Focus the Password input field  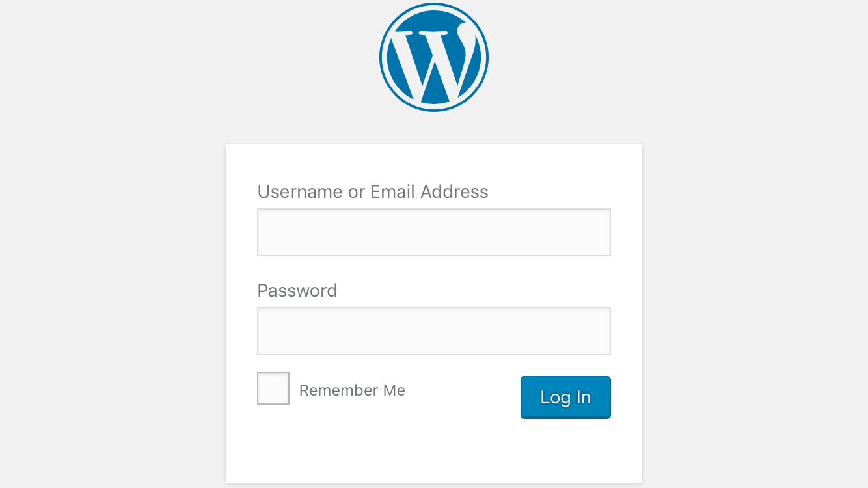point(434,331)
